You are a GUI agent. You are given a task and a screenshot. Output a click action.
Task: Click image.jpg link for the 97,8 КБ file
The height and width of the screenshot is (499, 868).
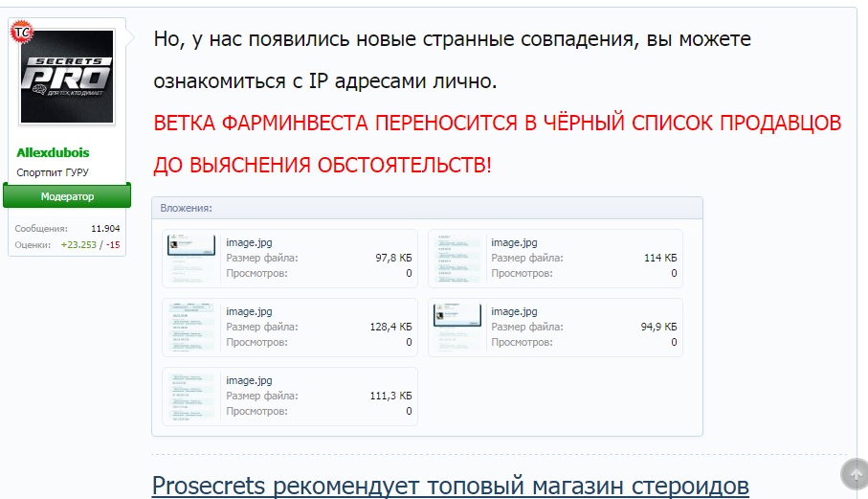point(249,242)
